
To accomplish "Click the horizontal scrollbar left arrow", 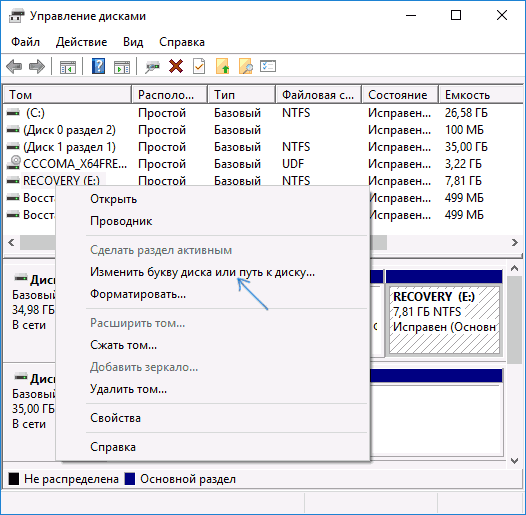I will click(x=11, y=242).
